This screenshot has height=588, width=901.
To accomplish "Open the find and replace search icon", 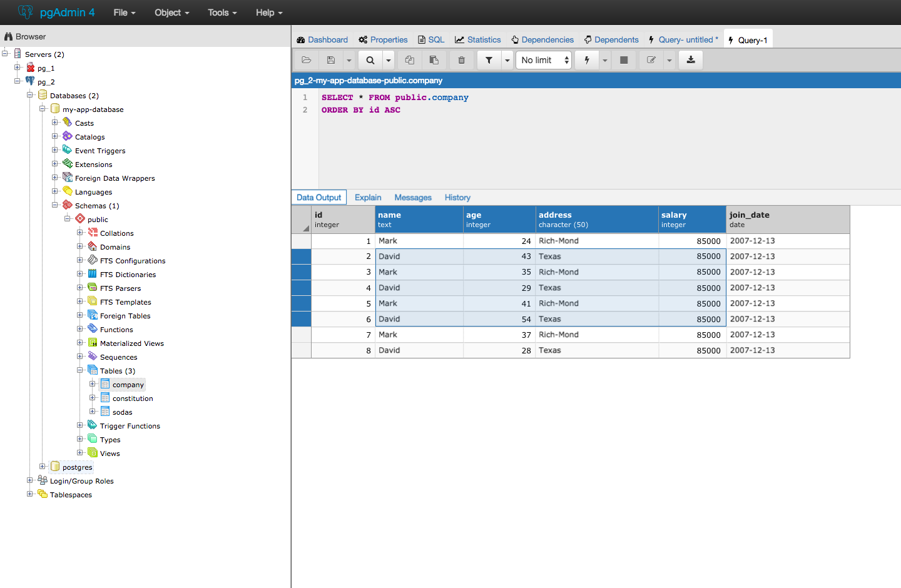I will [369, 59].
